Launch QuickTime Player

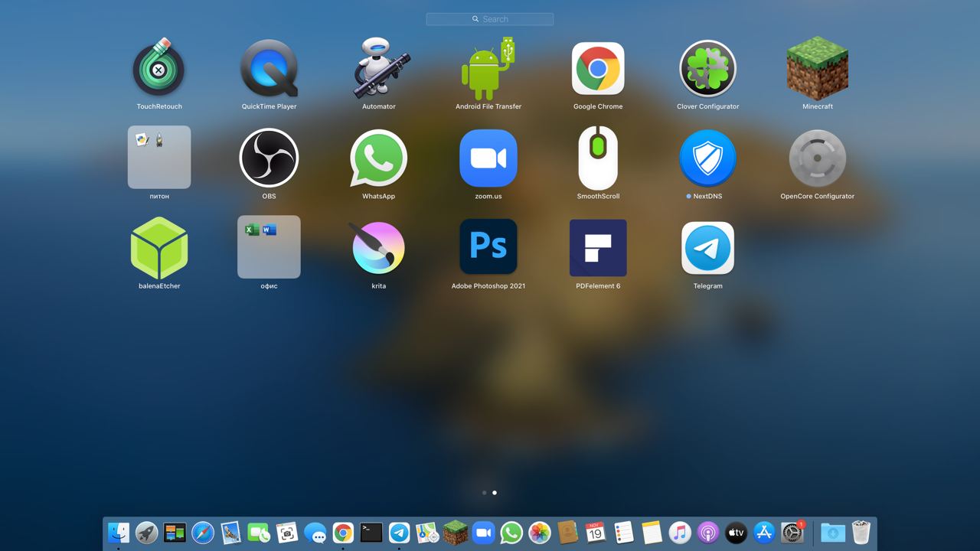pyautogui.click(x=269, y=69)
